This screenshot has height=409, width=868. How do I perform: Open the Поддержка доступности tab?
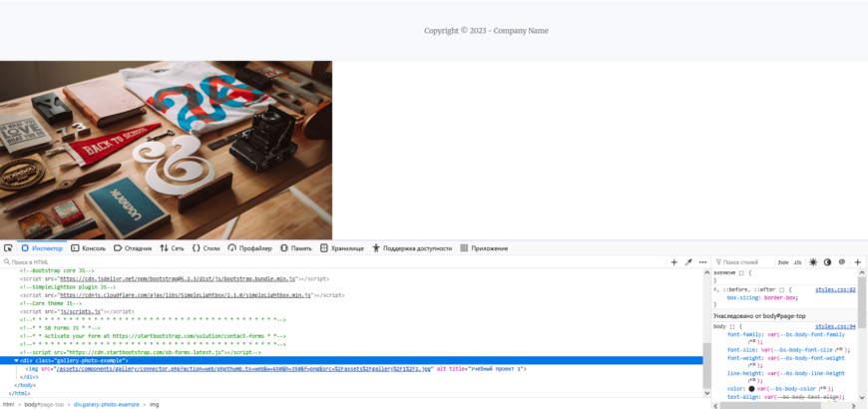(x=412, y=248)
